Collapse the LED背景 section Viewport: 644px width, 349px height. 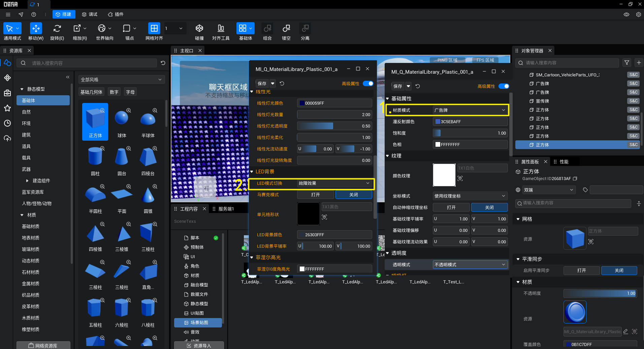pyautogui.click(x=252, y=172)
